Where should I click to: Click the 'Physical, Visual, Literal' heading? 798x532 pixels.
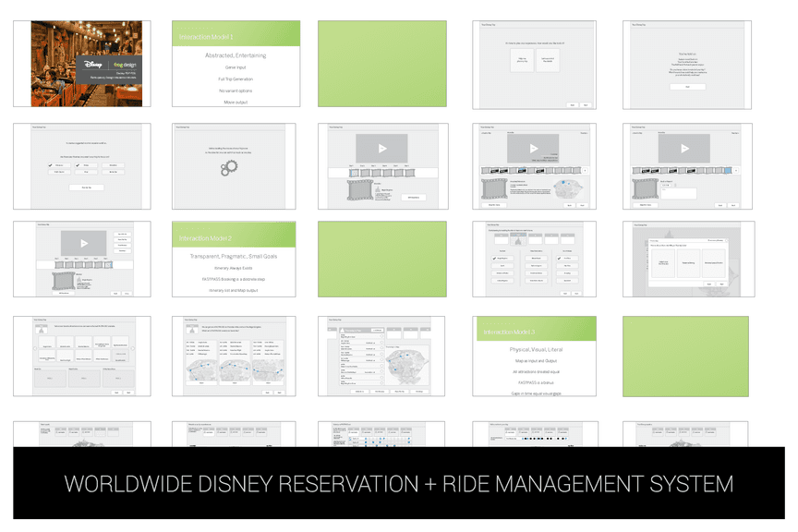coord(536,350)
